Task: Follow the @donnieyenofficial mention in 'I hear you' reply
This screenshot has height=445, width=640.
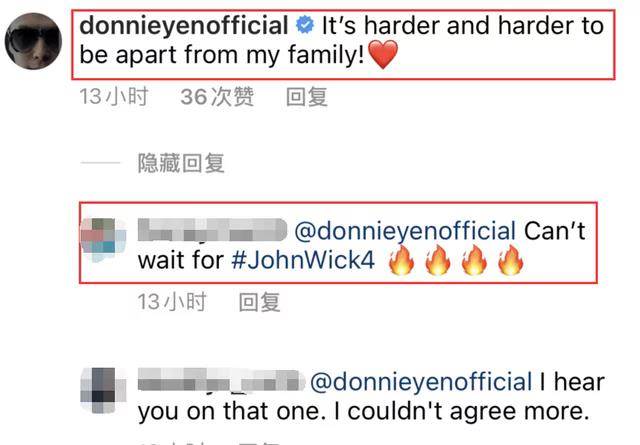Action: 421,382
